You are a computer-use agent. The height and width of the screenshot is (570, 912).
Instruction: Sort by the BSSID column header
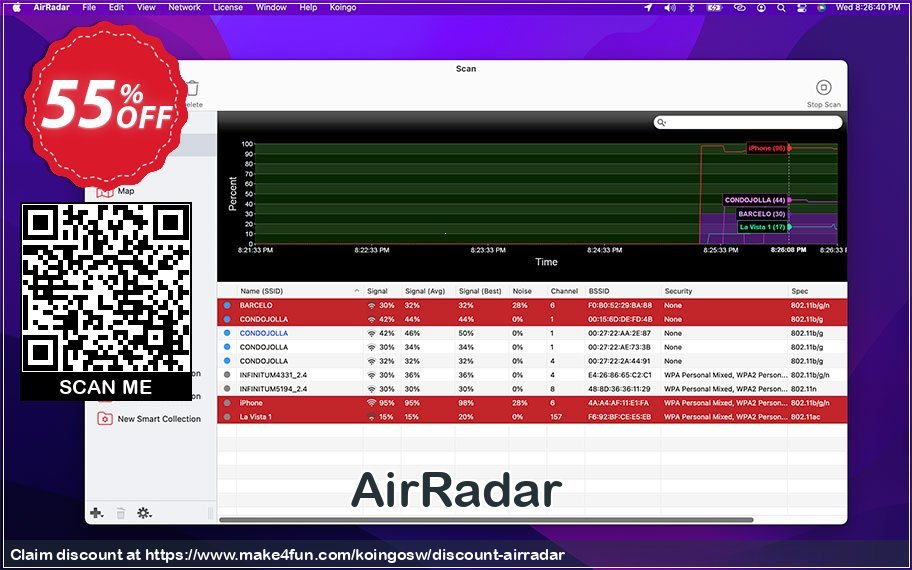point(599,291)
